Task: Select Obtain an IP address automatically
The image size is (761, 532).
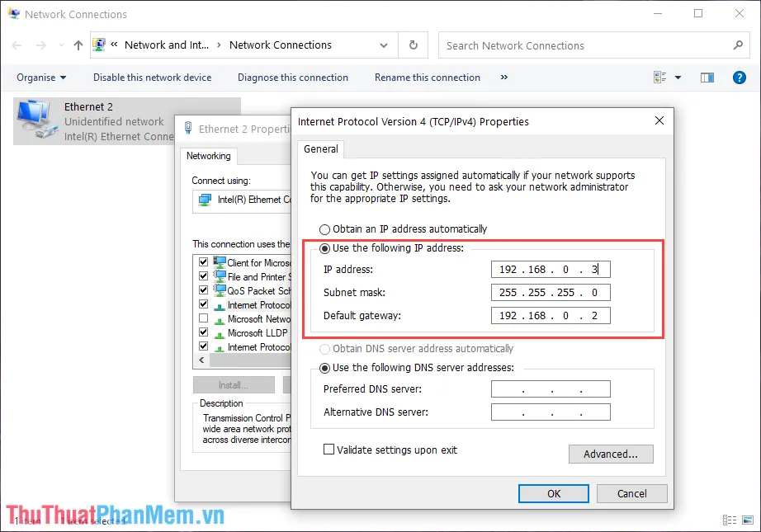Action: pos(325,229)
